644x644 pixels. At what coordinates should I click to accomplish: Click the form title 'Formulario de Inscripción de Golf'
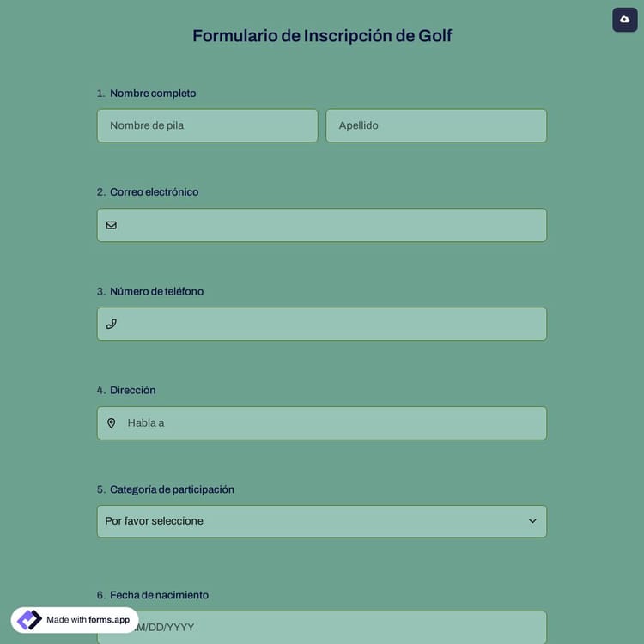pos(322,36)
